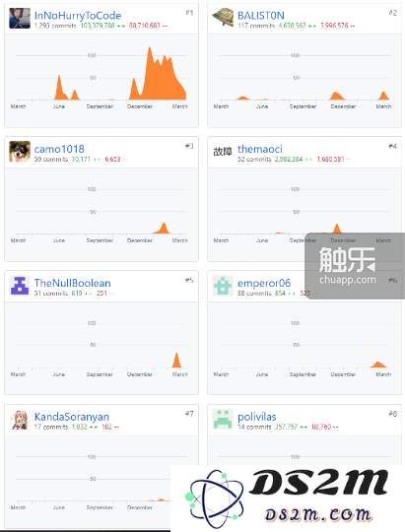Visit emperor06's profile link
This screenshot has width=405, height=532.
(264, 283)
